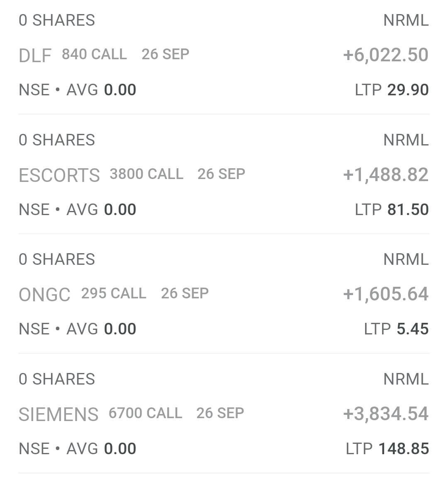
Task: Tap the 3800 CALL strike label
Action: tap(146, 174)
